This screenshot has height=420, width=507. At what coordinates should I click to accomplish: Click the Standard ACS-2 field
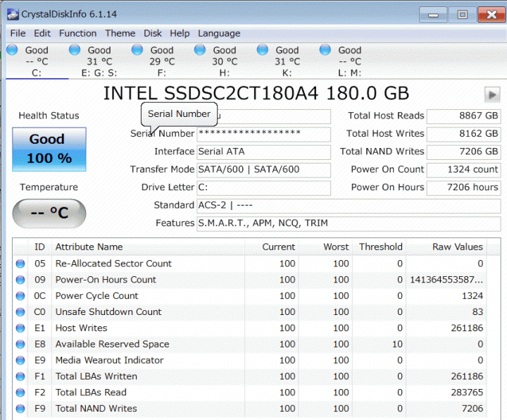point(349,206)
